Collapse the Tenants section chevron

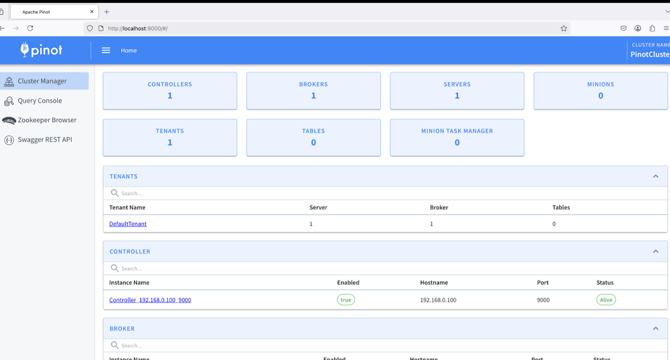pyautogui.click(x=655, y=176)
